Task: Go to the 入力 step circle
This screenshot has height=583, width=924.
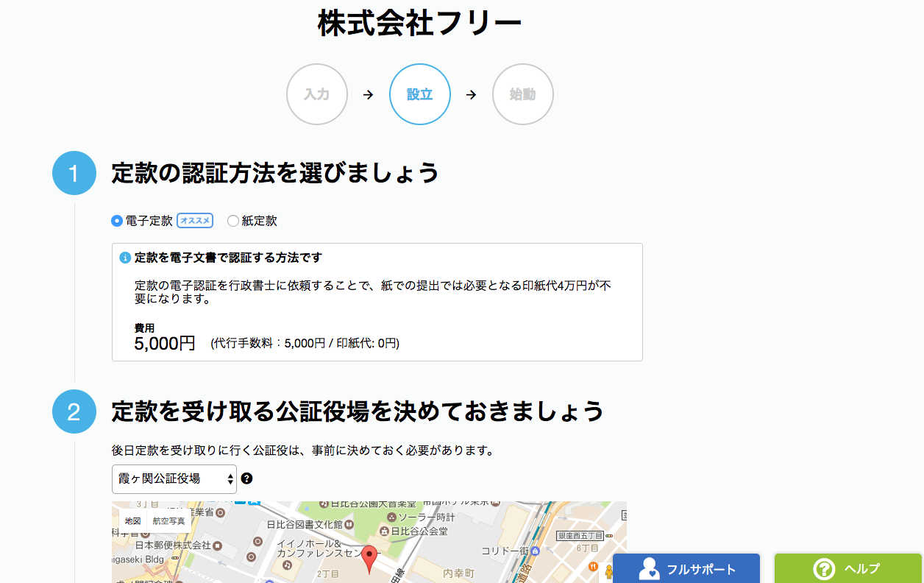Action: pos(317,94)
